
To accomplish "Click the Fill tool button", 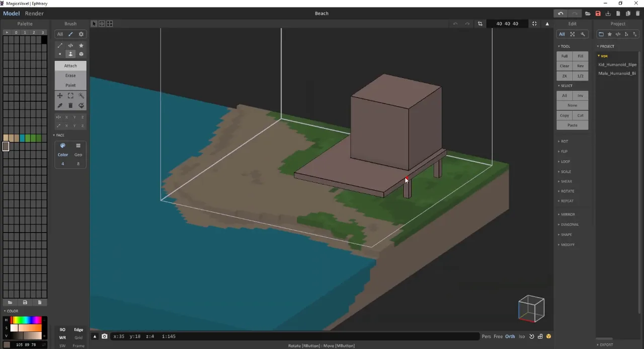I will 581,56.
